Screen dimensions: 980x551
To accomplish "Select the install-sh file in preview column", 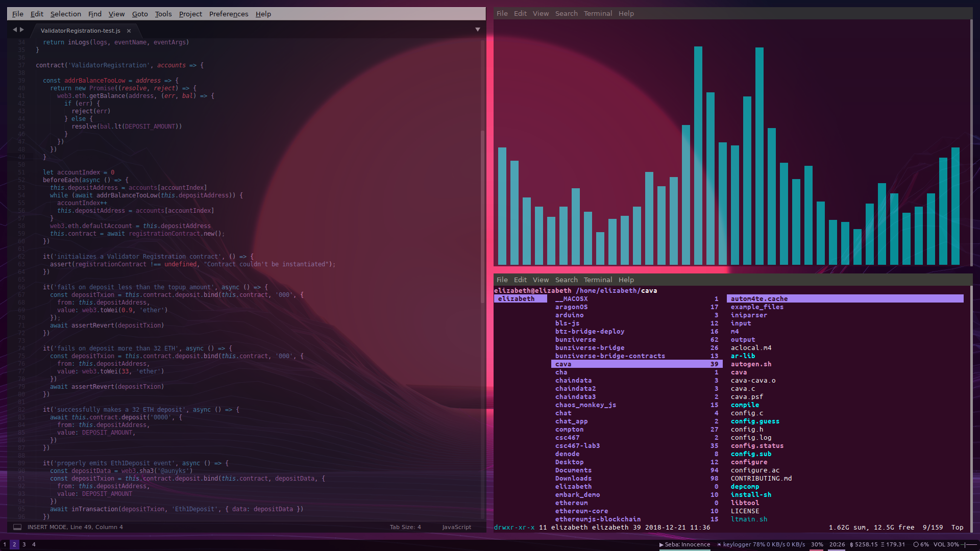I will [750, 495].
